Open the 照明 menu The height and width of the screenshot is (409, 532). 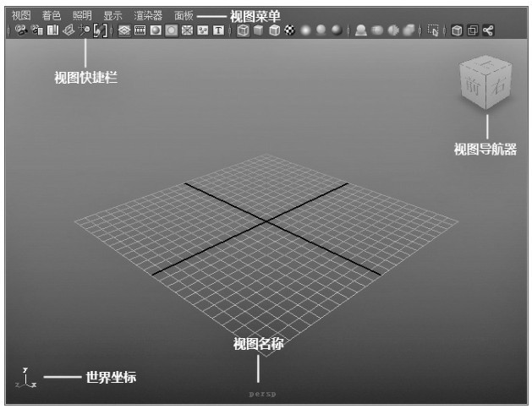coord(82,15)
